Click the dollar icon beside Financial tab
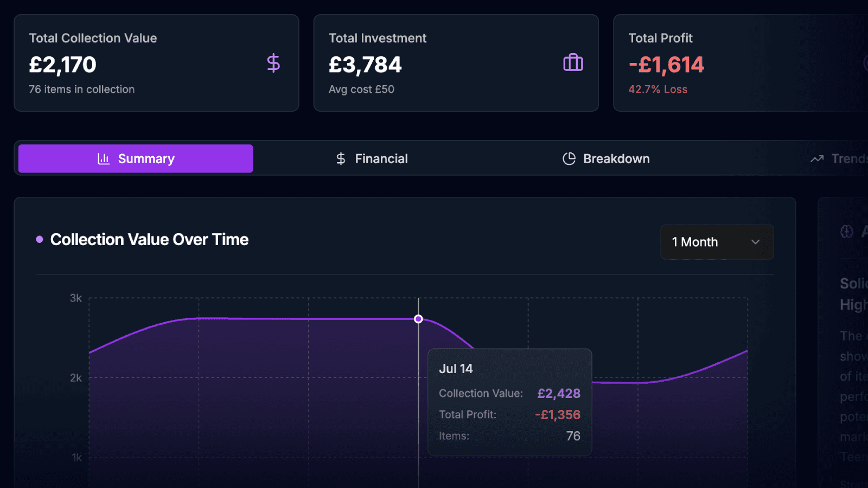Viewport: 868px width, 488px height. click(x=341, y=158)
